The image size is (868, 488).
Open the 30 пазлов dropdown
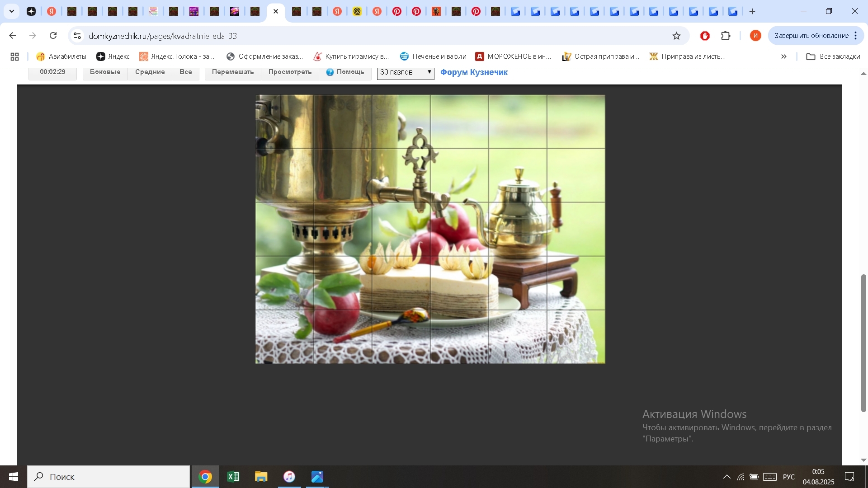point(406,72)
